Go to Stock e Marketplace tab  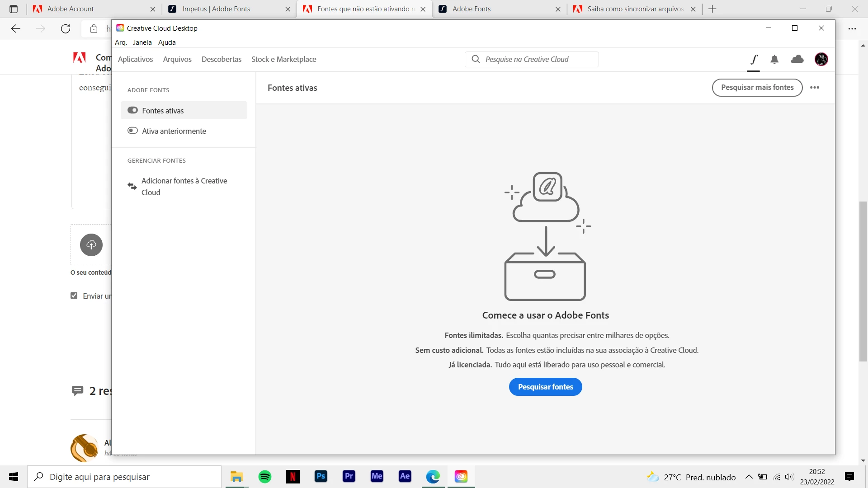[x=283, y=59]
